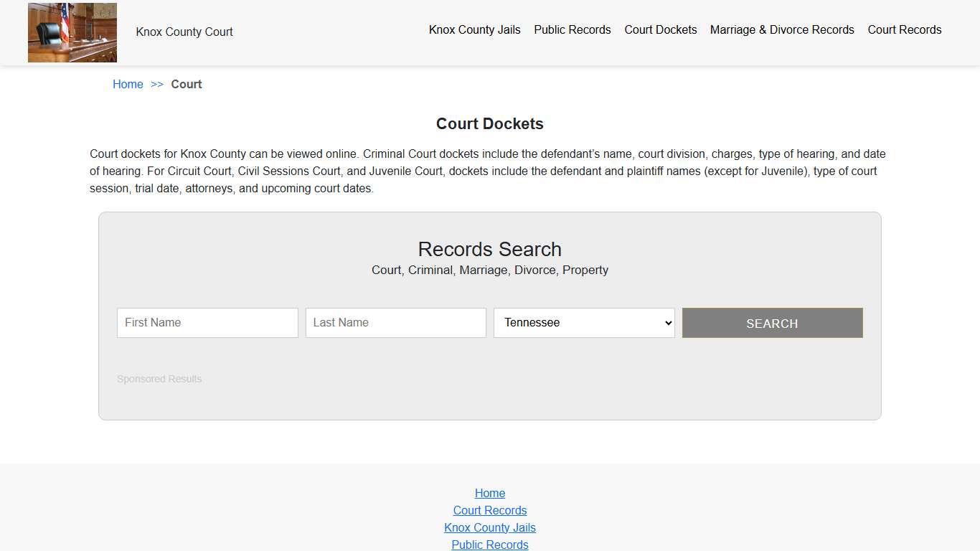Select Public Records in the navigation bar
Screen dimensions: 980x551
click(x=572, y=29)
